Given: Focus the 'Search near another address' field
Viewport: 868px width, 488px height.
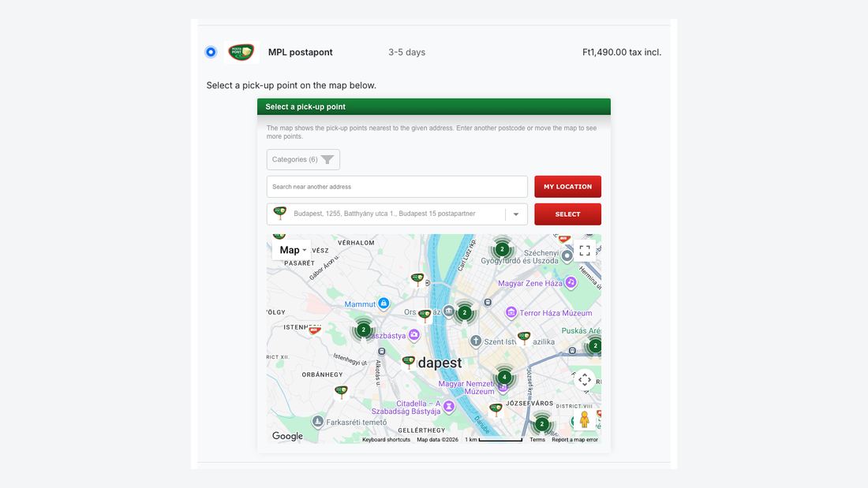Looking at the screenshot, I should pos(397,187).
